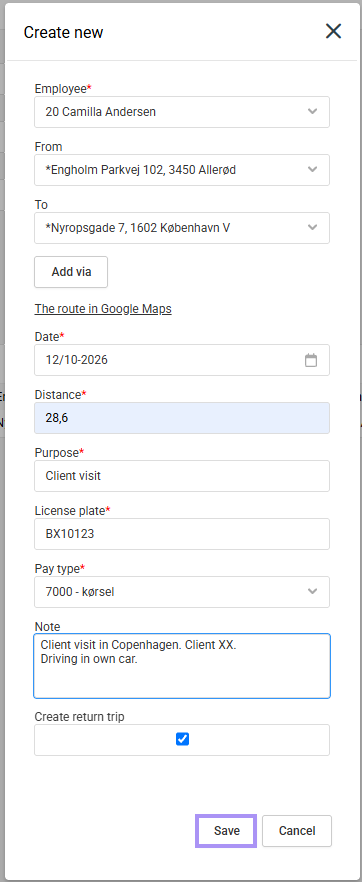Click inside the Note text area

tap(182, 666)
